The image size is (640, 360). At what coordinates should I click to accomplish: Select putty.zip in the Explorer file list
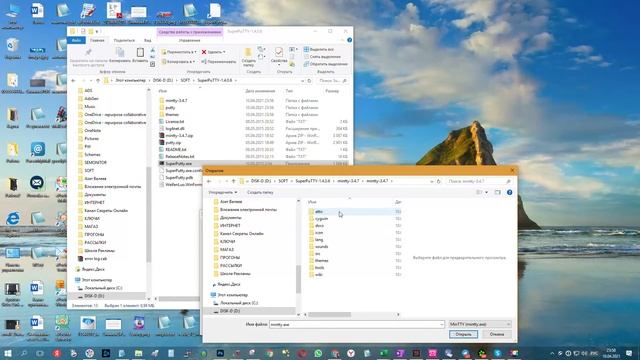(x=173, y=142)
